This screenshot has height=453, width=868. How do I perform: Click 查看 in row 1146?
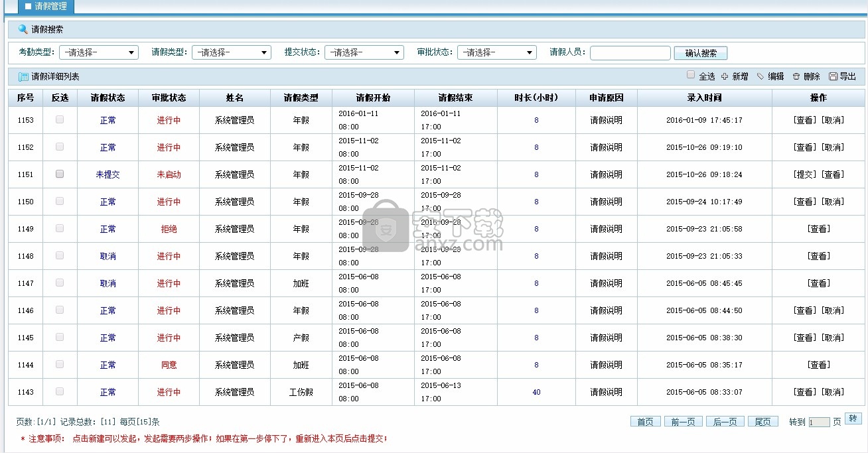pyautogui.click(x=805, y=310)
